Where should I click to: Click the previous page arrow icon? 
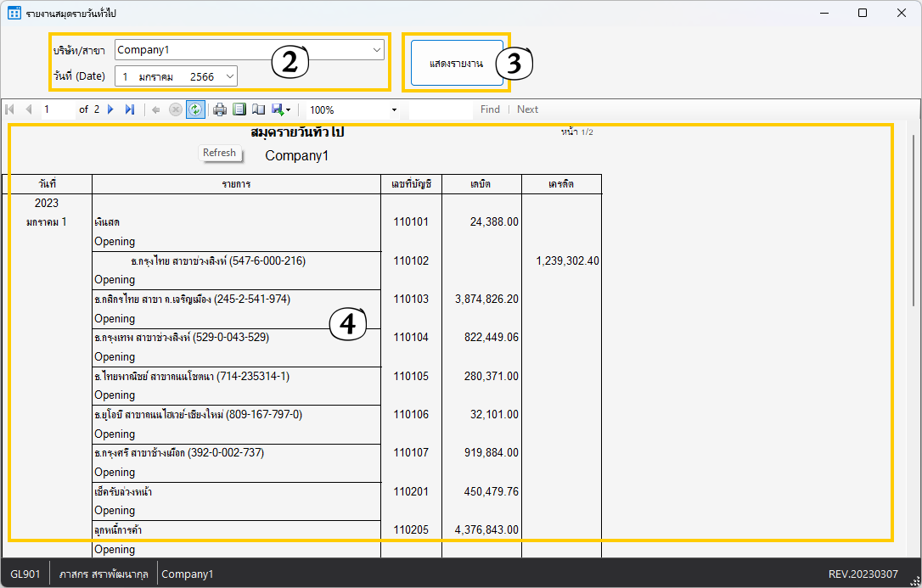(x=29, y=109)
